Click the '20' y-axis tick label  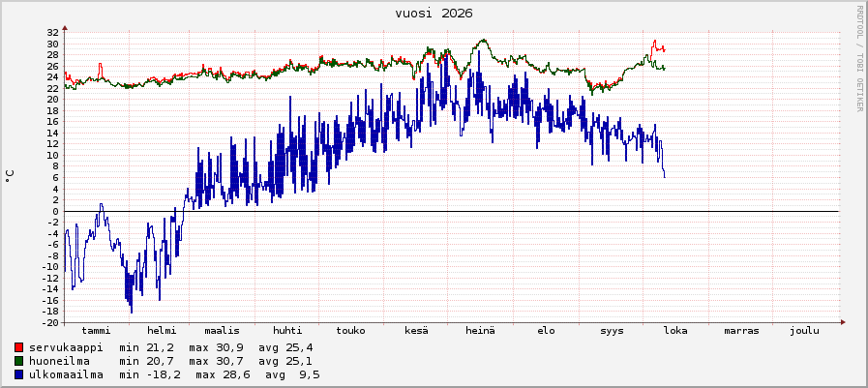click(53, 100)
